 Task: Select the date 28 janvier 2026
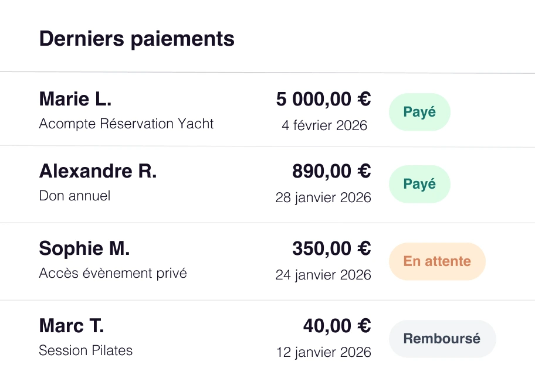323,197
